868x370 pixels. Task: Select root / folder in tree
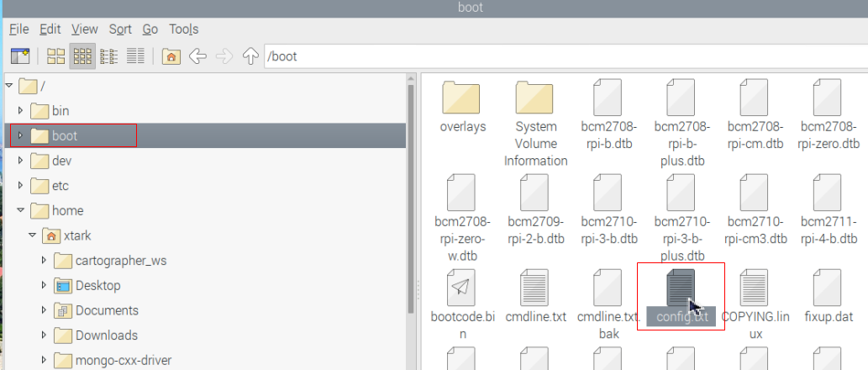point(31,86)
